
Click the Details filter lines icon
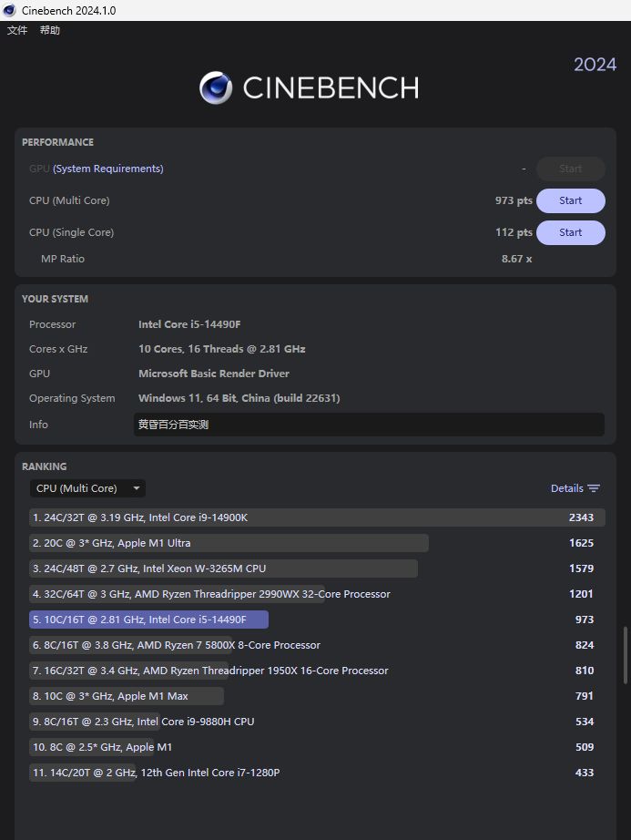594,488
